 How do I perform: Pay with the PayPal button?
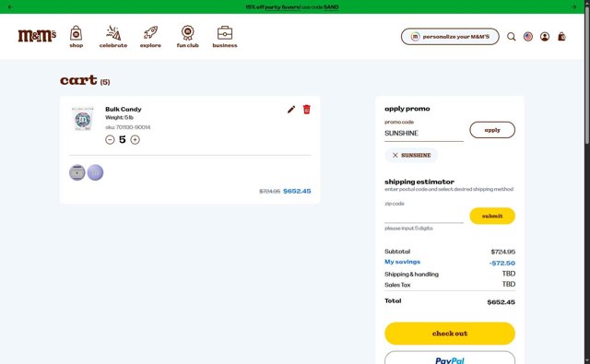click(450, 358)
